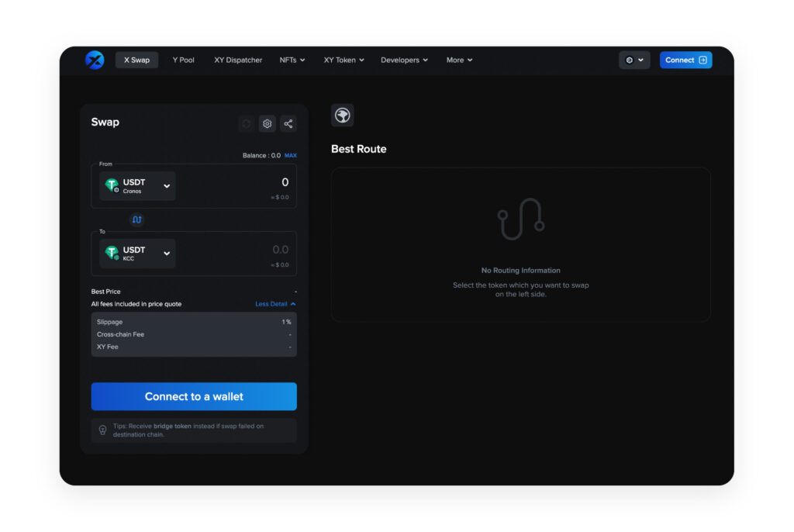794x532 pixels.
Task: Click the All fees included in price quote text
Action: [136, 304]
